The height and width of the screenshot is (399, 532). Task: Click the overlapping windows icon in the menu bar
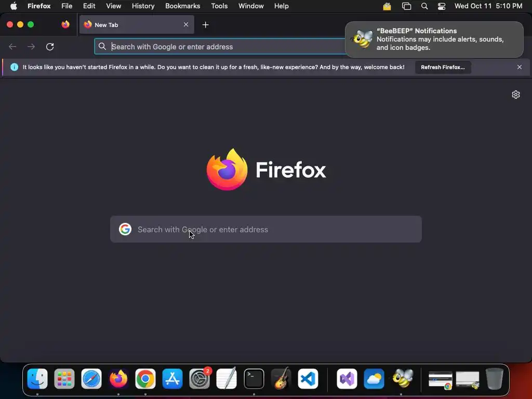point(406,6)
